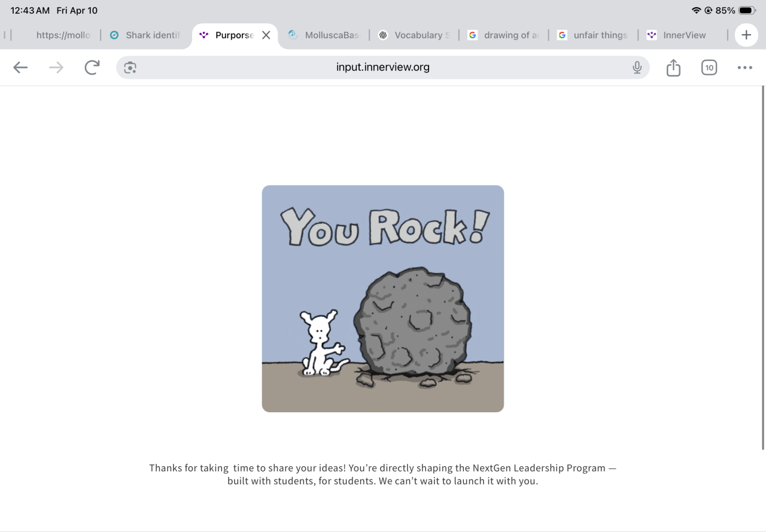Switch to the Vocabulary tab

(x=415, y=35)
